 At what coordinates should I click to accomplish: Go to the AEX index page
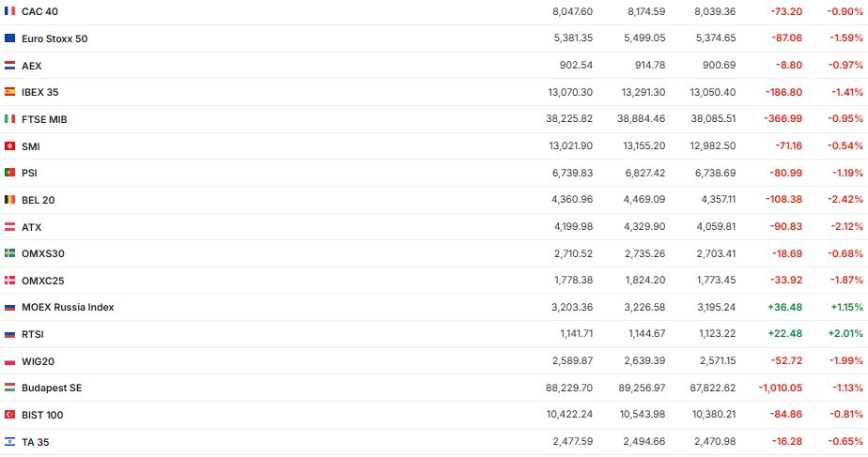[x=31, y=66]
